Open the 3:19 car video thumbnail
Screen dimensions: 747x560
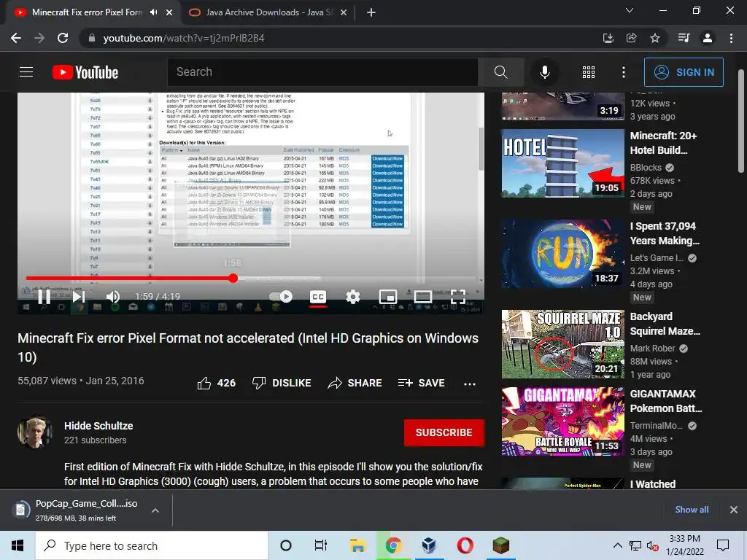pos(562,106)
